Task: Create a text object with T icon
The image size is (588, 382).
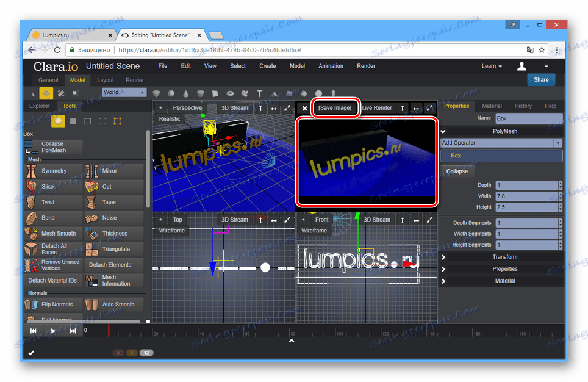Action: (259, 93)
